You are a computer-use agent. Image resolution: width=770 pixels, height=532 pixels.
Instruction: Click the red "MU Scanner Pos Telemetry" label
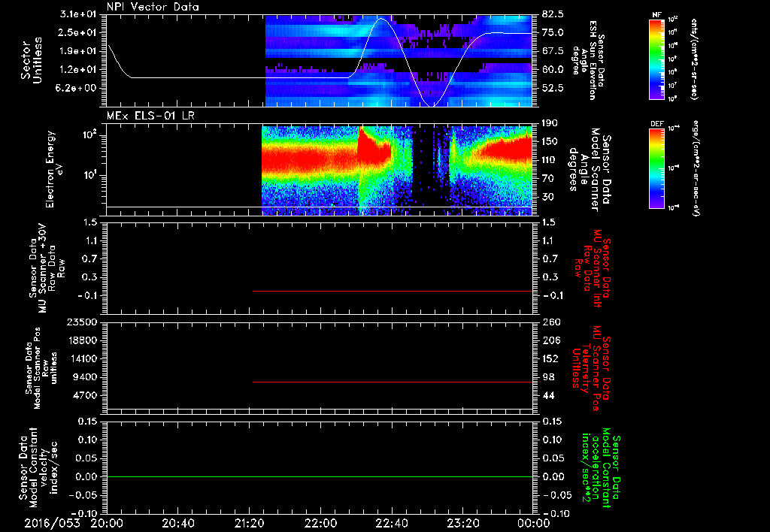pyautogui.click(x=591, y=369)
